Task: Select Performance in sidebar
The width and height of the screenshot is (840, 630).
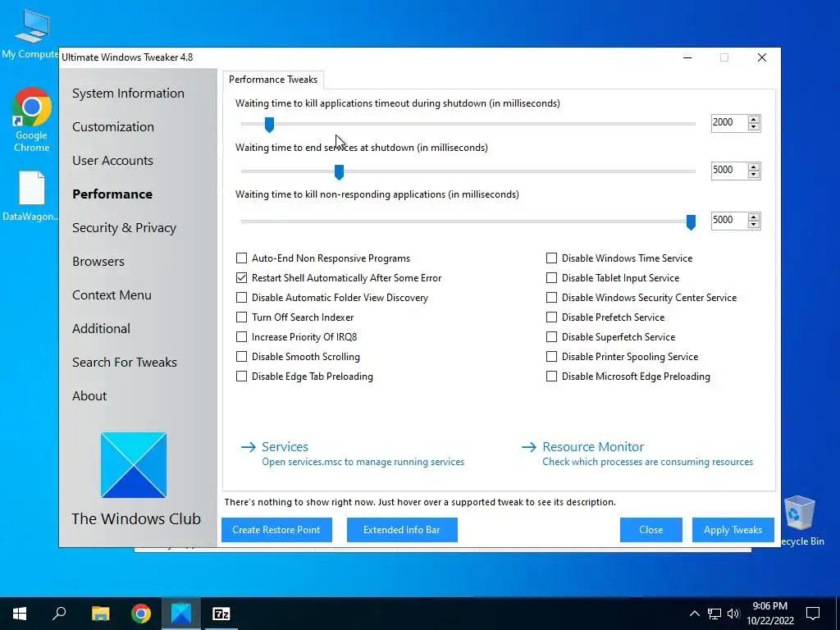Action: coord(112,194)
